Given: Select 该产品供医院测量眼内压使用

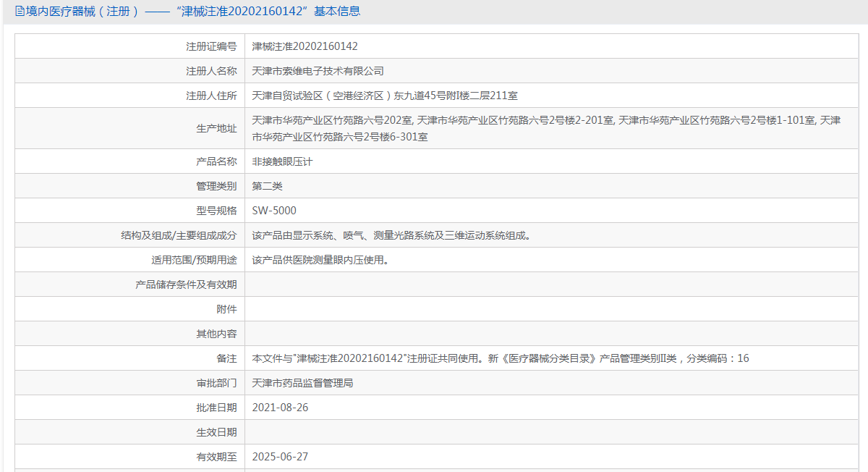Looking at the screenshot, I should point(320,260).
